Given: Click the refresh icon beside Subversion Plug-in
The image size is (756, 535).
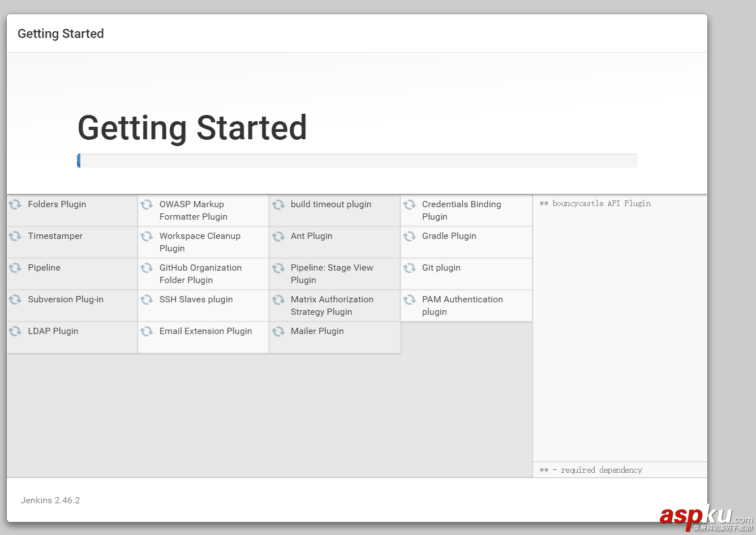Looking at the screenshot, I should [15, 299].
